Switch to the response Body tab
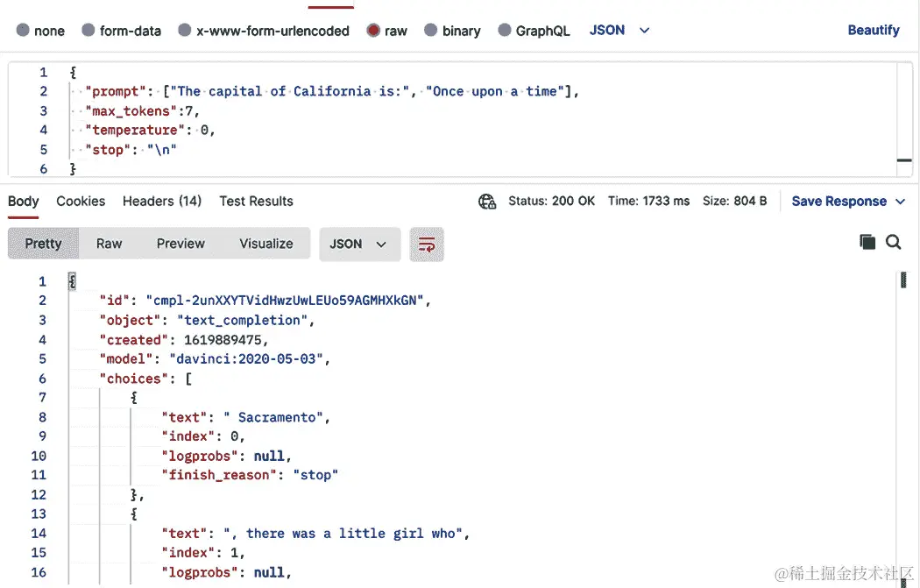920x588 pixels. (24, 202)
